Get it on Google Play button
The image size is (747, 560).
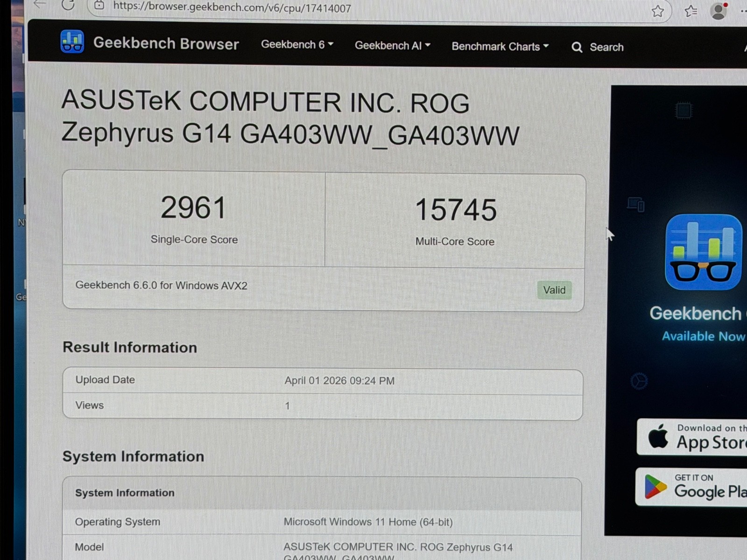[691, 487]
